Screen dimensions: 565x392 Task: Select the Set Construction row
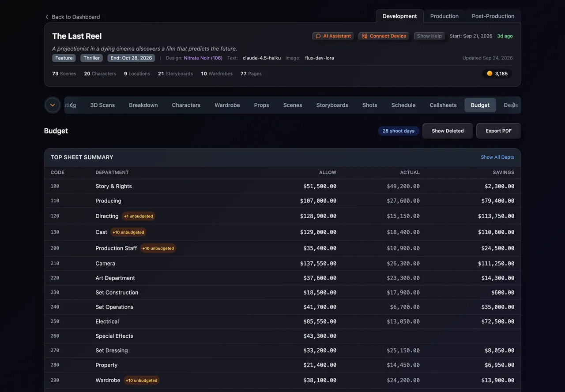coord(282,293)
